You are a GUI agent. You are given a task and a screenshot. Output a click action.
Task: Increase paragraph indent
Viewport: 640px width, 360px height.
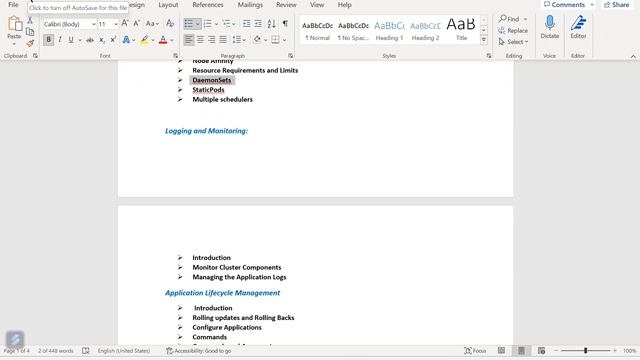coord(258,24)
